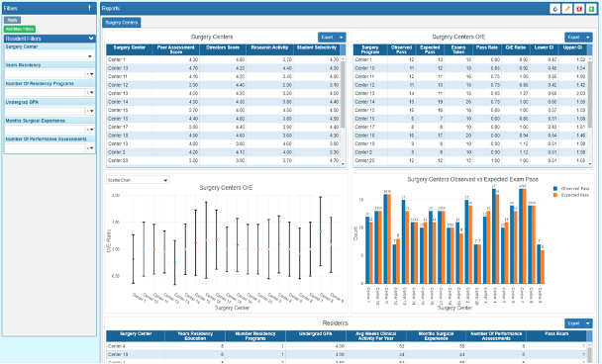Select Center 14 row in Surgery Centers O/E table
The image size is (602, 364).
click(x=470, y=102)
